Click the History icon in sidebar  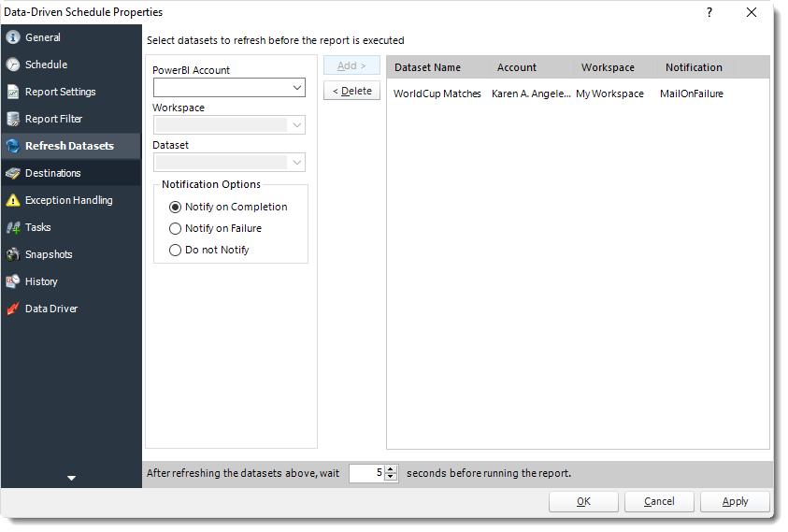click(x=13, y=281)
